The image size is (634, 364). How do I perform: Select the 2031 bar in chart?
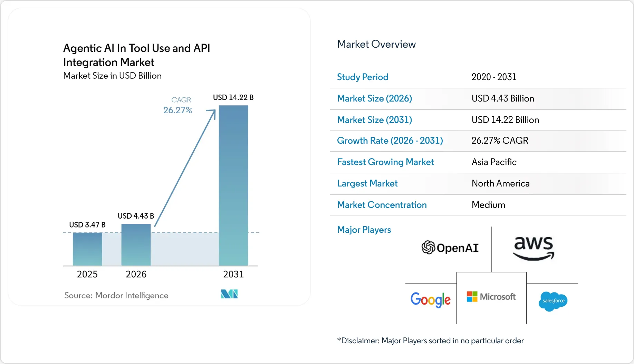[x=233, y=185]
